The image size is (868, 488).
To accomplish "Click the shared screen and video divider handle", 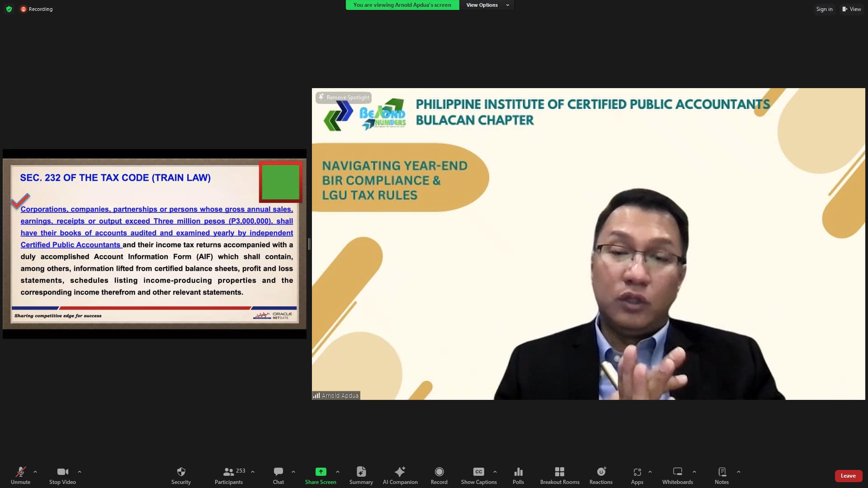I will tap(309, 244).
